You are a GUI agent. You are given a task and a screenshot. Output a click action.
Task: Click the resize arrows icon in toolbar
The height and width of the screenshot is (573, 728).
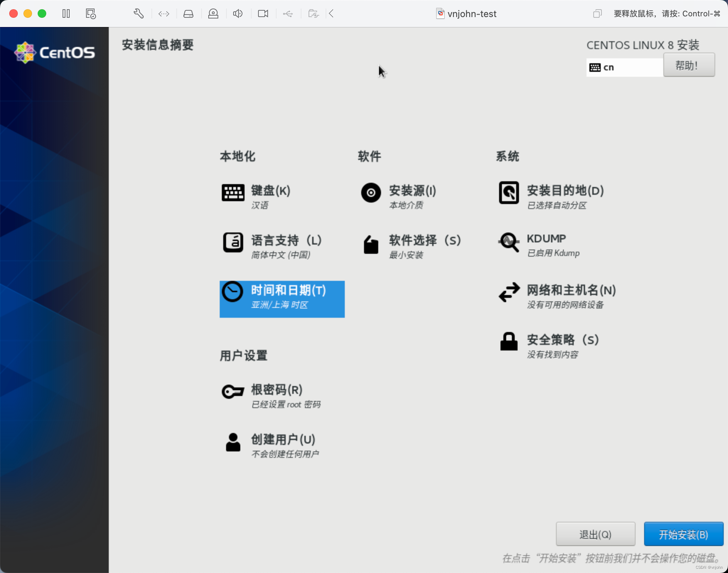pos(164,14)
